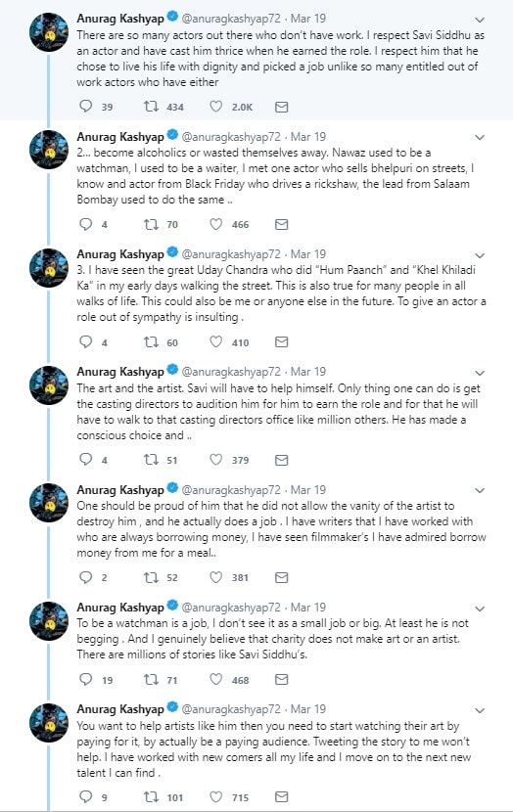Open the chevron menu on the first tweet
This screenshot has height=812, width=513.
[480, 21]
